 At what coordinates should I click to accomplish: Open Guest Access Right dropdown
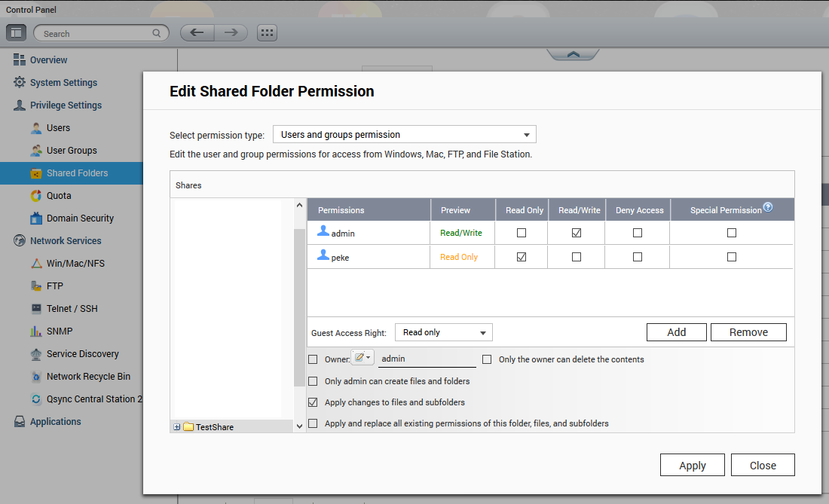point(443,332)
